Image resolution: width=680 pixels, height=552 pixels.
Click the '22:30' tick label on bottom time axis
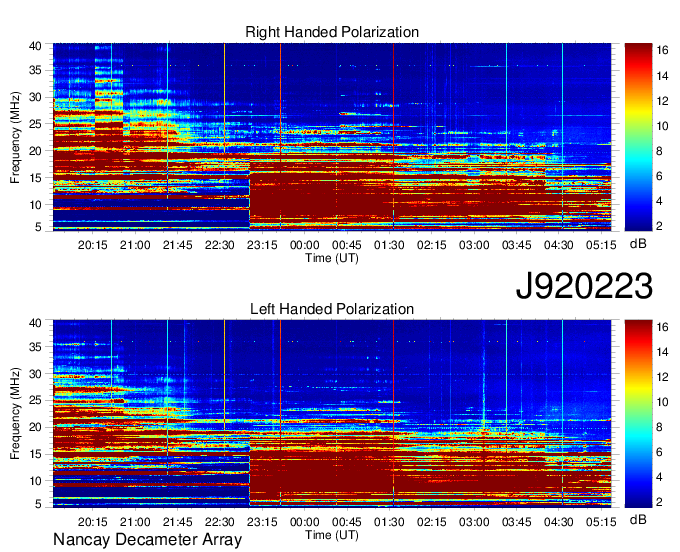click(219, 522)
